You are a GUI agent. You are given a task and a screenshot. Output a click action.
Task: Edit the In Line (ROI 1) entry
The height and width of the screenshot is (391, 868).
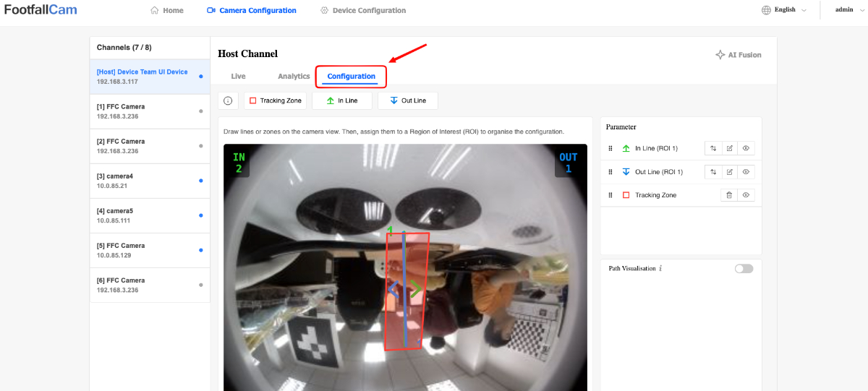(730, 148)
